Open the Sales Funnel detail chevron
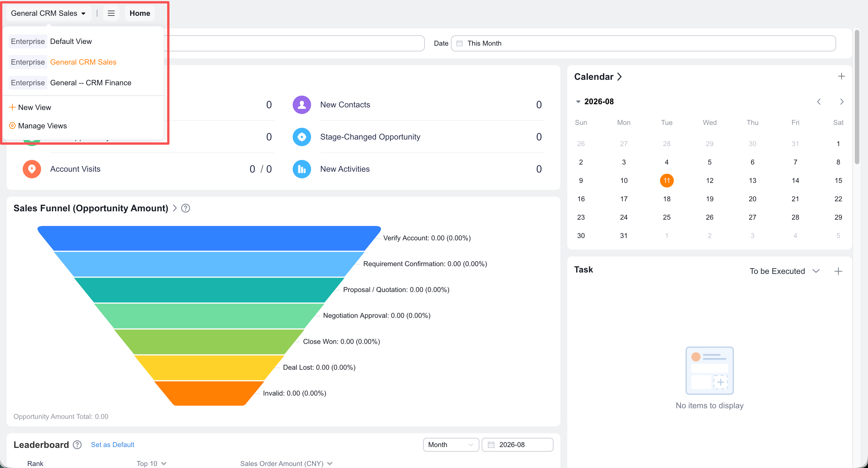This screenshot has width=868, height=468. [x=175, y=208]
